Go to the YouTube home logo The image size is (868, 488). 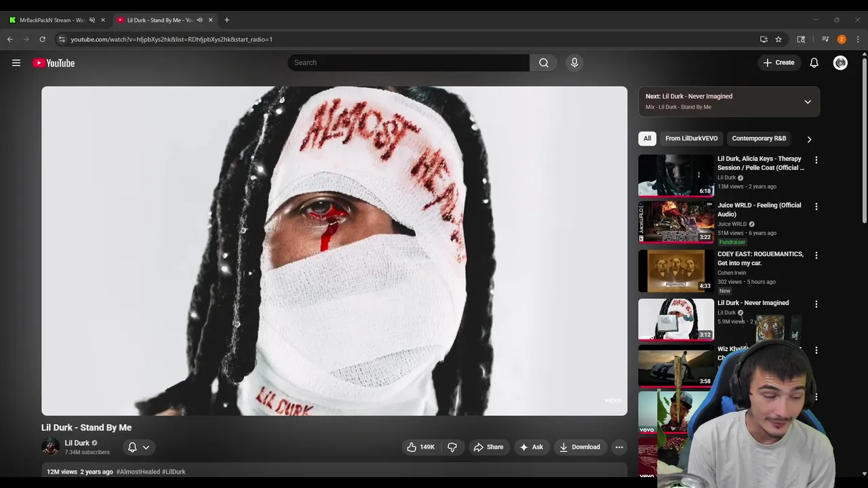(54, 63)
